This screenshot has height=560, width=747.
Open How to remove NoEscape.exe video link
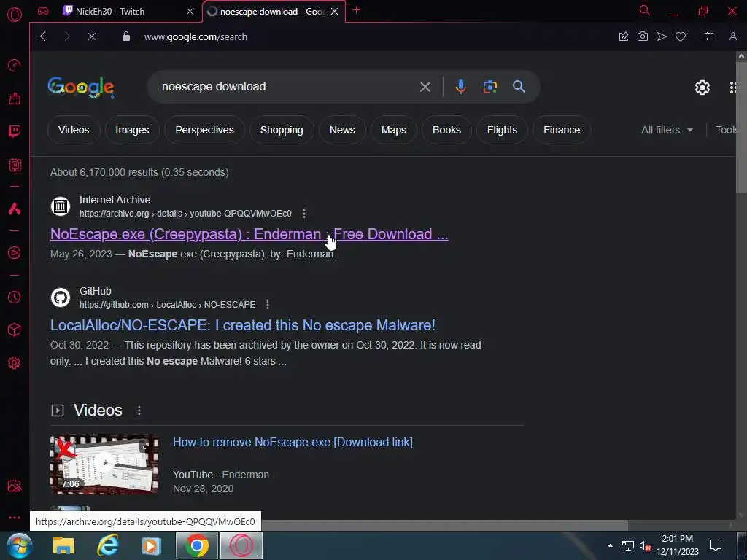click(293, 443)
